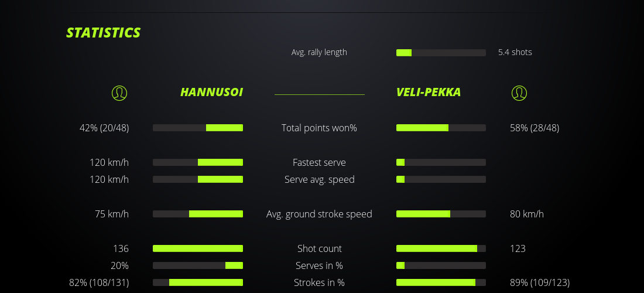Click the Avg. rally length bar
Image resolution: width=644 pixels, height=293 pixels.
441,53
